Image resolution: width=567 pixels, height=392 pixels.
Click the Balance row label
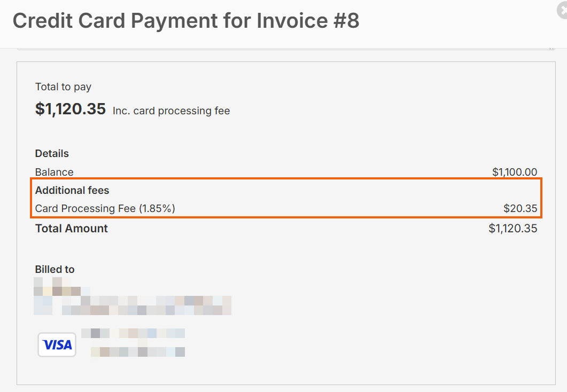pyautogui.click(x=54, y=172)
